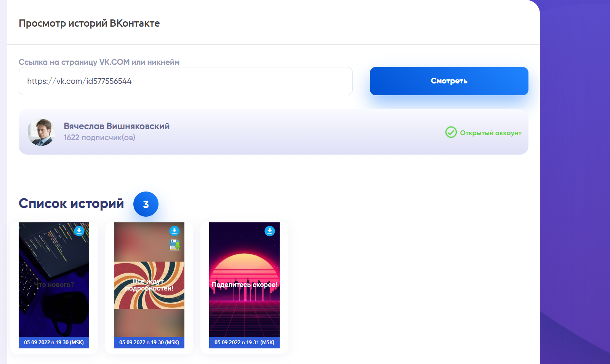Open the 'Что нового?' story thumbnail
This screenshot has height=364, width=610.
pyautogui.click(x=54, y=280)
